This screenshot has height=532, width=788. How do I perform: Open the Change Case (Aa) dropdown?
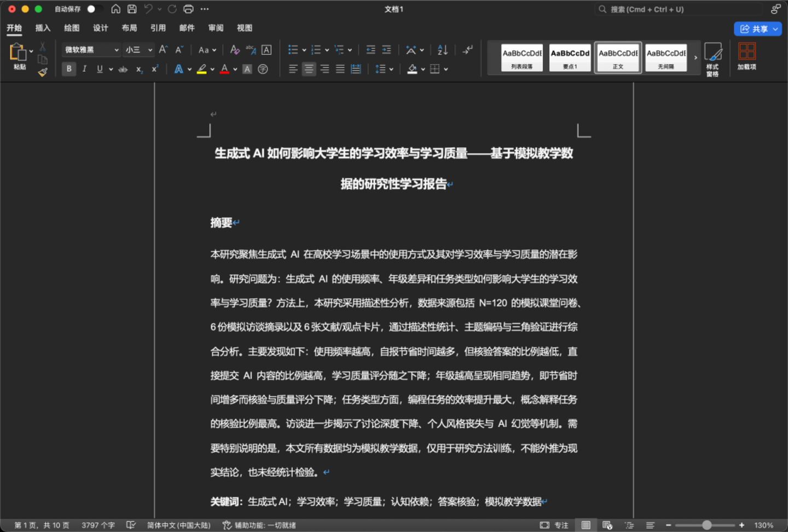(207, 50)
